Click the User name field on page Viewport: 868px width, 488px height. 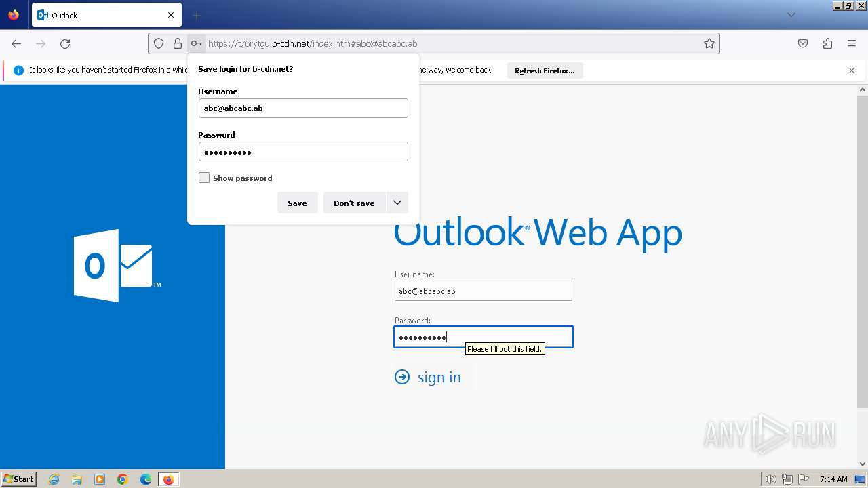click(x=484, y=291)
